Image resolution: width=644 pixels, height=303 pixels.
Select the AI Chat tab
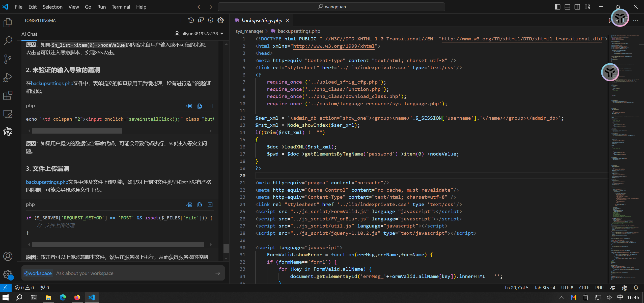[29, 34]
